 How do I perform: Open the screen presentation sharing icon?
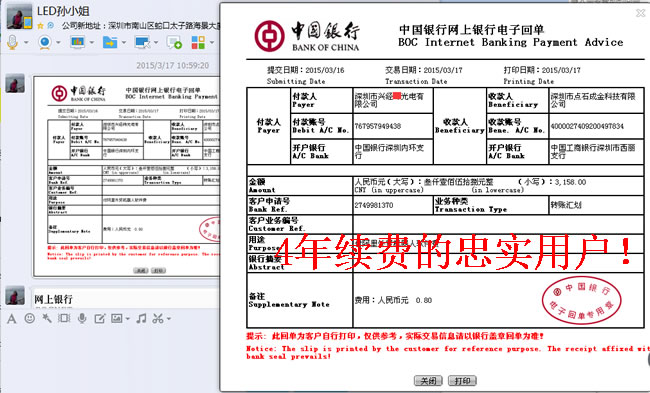(x=78, y=42)
